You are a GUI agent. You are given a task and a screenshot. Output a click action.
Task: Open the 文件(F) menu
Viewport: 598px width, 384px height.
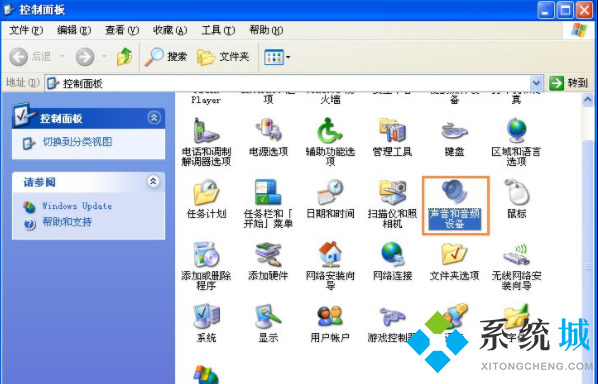(x=26, y=30)
